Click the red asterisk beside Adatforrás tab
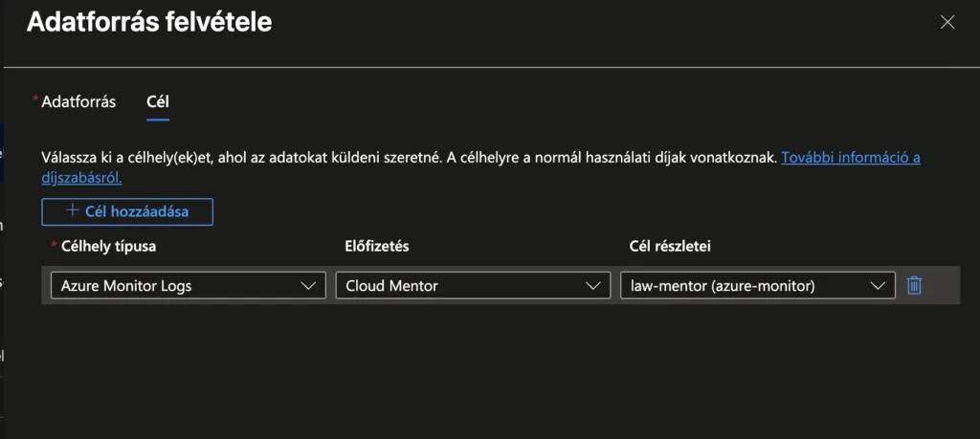 click(x=36, y=99)
